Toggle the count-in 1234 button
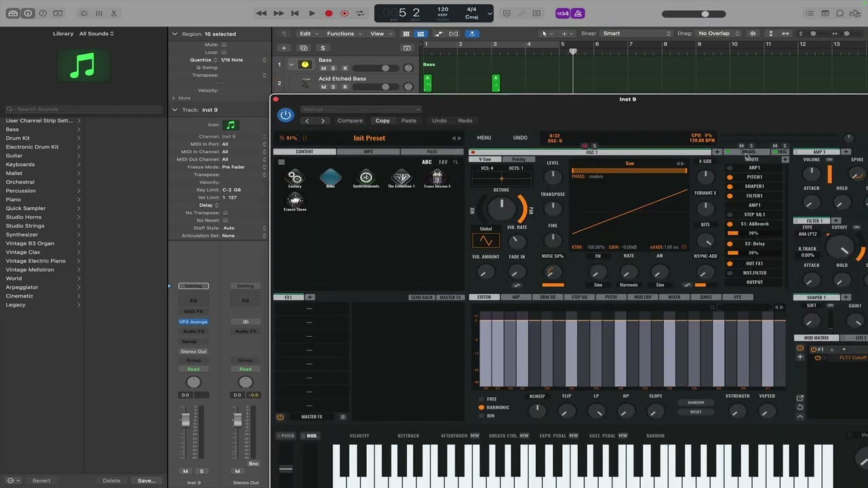This screenshot has height=488, width=868. coord(563,13)
